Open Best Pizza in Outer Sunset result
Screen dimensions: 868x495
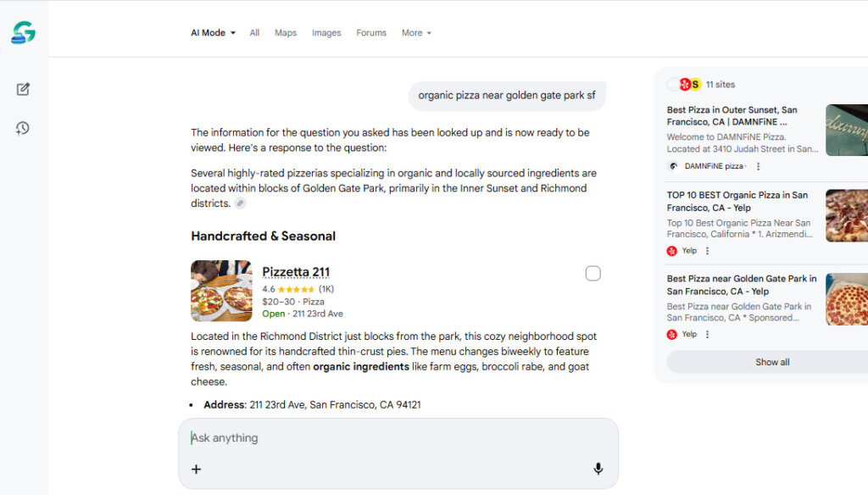(x=732, y=115)
